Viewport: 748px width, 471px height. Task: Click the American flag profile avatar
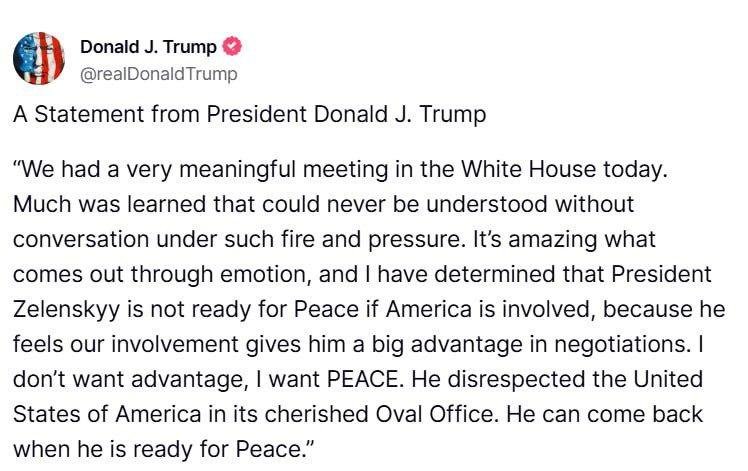pos(39,57)
